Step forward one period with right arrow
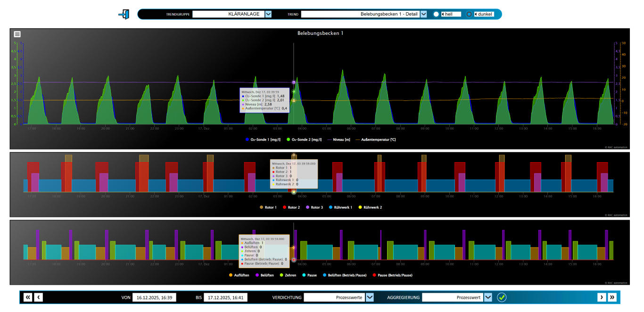This screenshot has height=312, width=644. coord(602,297)
